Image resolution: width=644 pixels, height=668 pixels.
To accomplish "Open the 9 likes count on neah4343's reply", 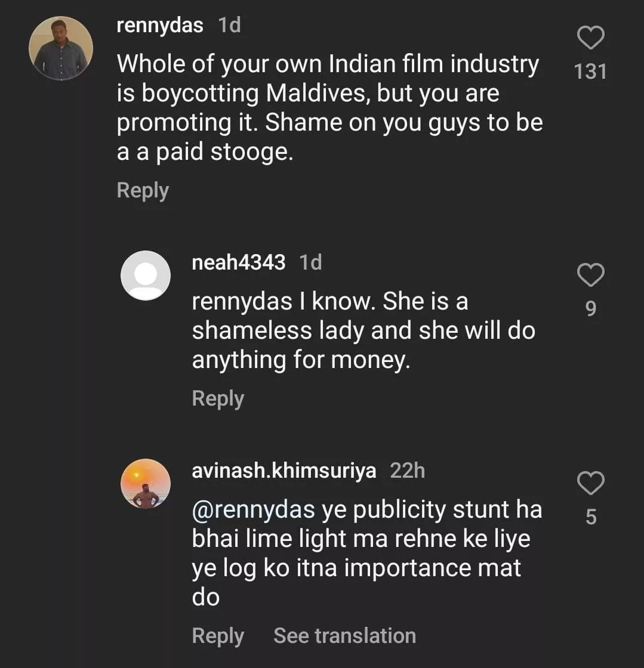I will point(591,308).
